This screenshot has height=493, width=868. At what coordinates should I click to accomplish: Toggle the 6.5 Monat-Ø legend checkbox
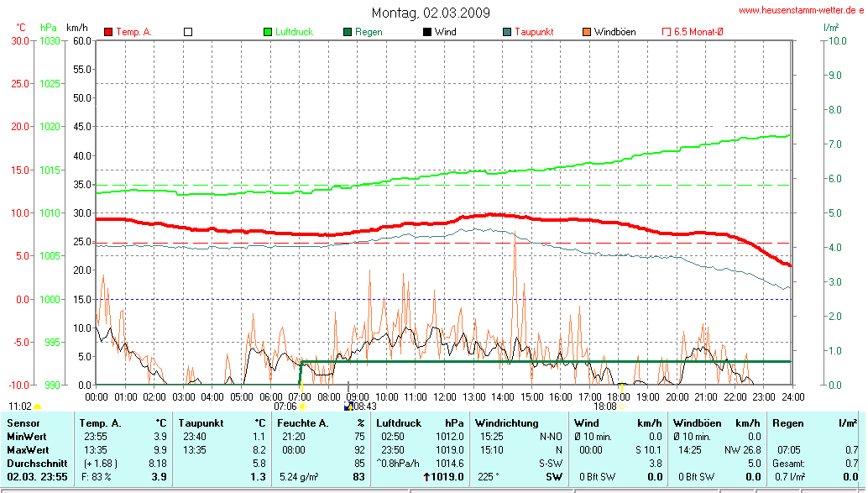point(667,32)
